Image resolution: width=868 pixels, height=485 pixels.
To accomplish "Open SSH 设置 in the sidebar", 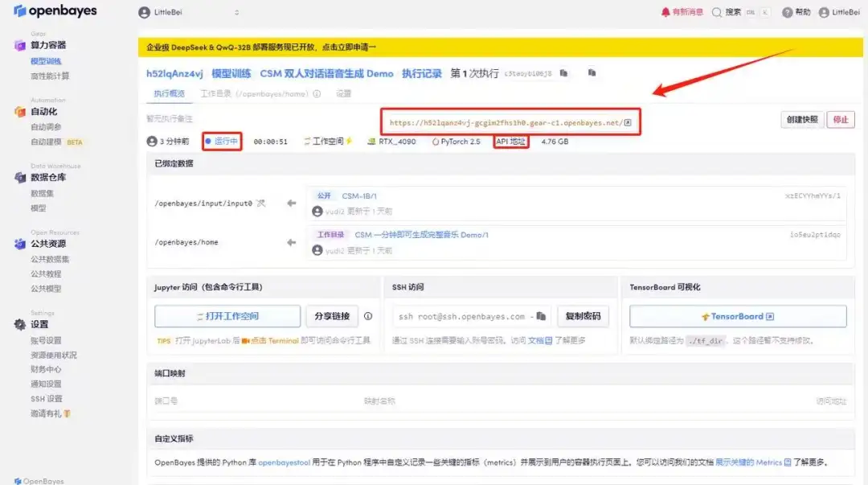I will click(x=47, y=398).
